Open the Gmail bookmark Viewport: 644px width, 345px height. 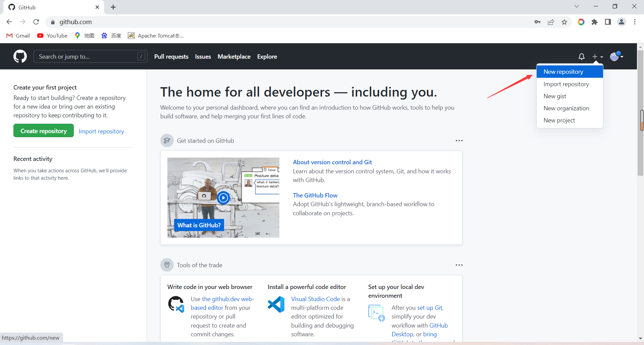point(18,36)
